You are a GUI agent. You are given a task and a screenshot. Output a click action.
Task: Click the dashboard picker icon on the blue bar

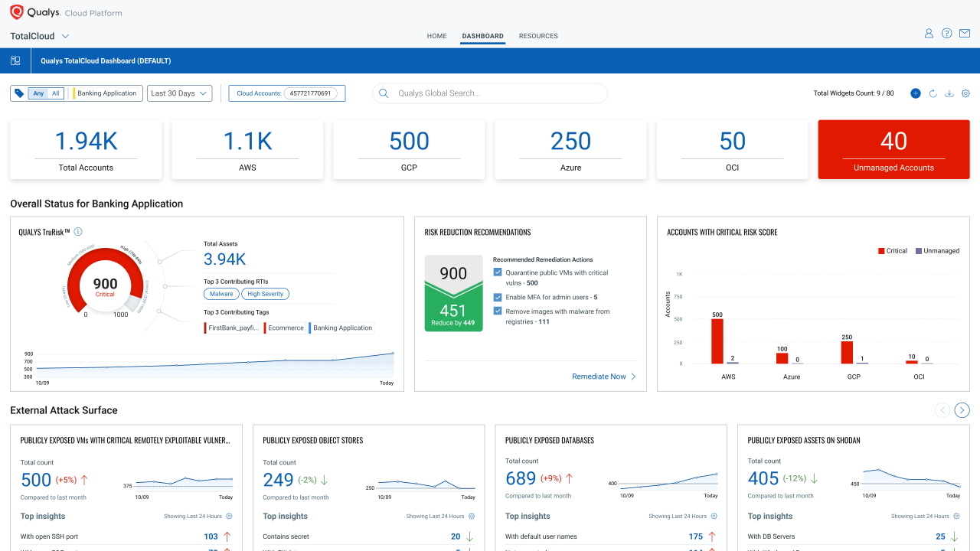(x=15, y=60)
